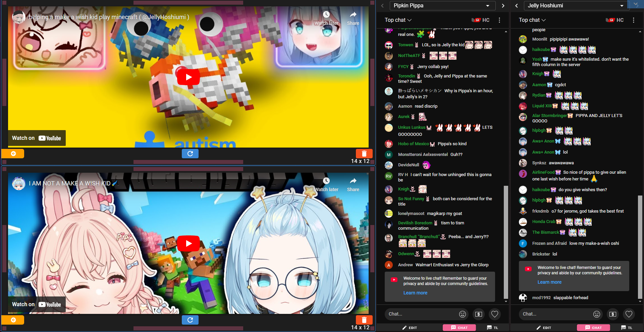Play the bottom 'I AM NOT A MAKE A WISH KID' video
This screenshot has width=644, height=332.
point(189,243)
